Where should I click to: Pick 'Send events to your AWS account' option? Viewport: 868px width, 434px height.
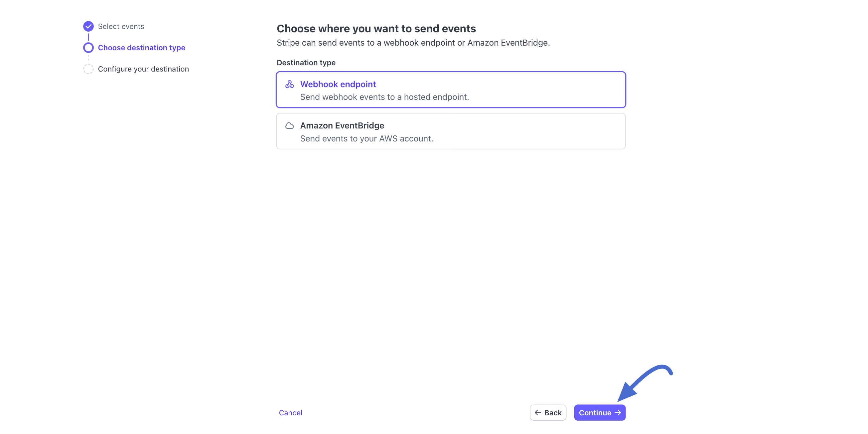click(366, 138)
